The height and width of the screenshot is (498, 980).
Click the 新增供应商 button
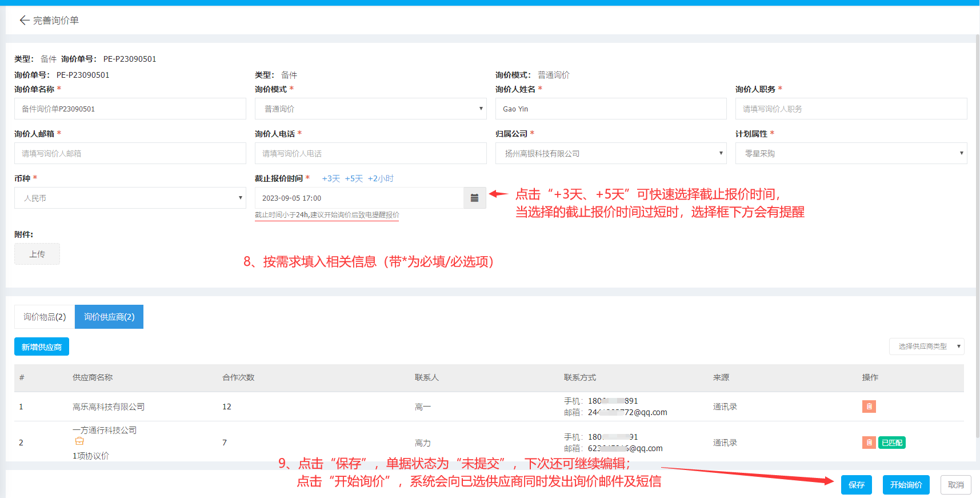42,346
